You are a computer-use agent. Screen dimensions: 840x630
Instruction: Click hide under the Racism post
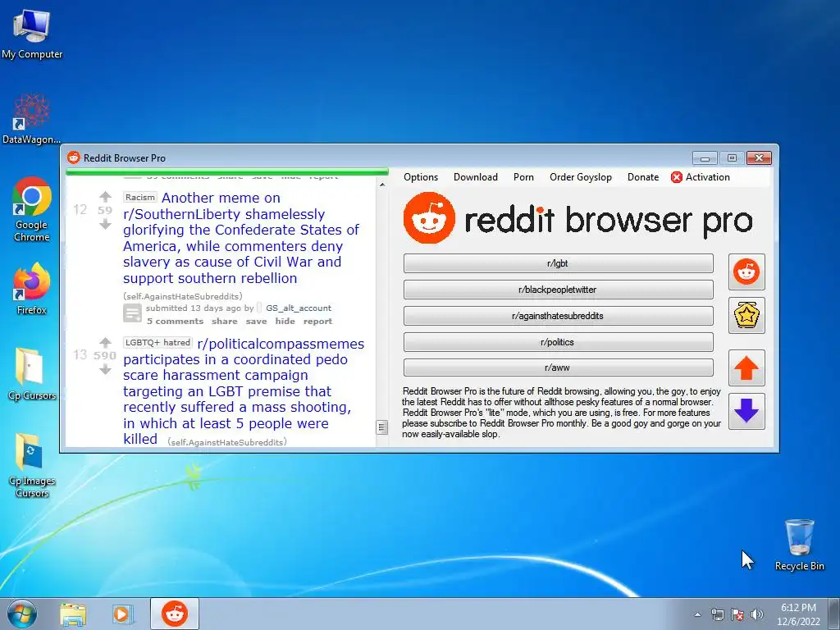point(285,322)
